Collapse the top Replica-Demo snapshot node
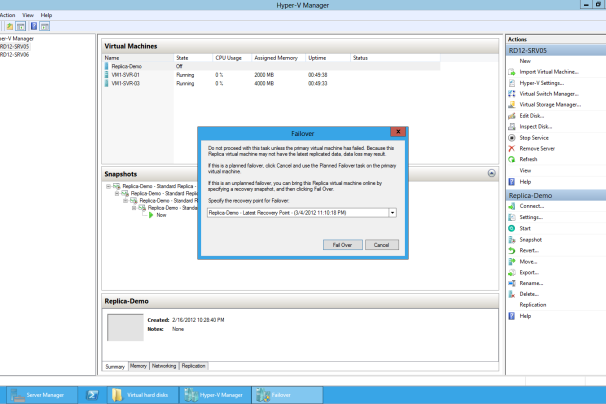 [109, 186]
